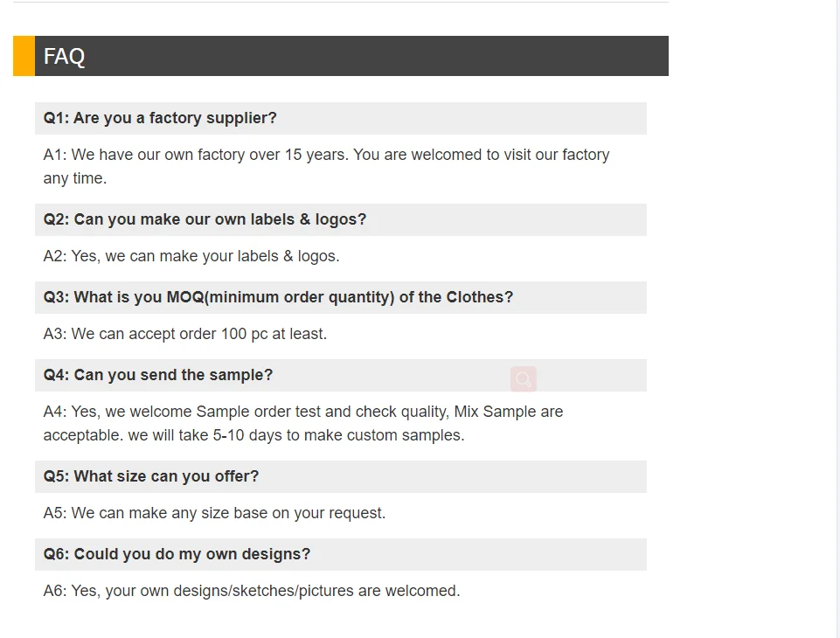Click the '5-10 days' custom samples line
840x638 pixels.
(x=253, y=435)
